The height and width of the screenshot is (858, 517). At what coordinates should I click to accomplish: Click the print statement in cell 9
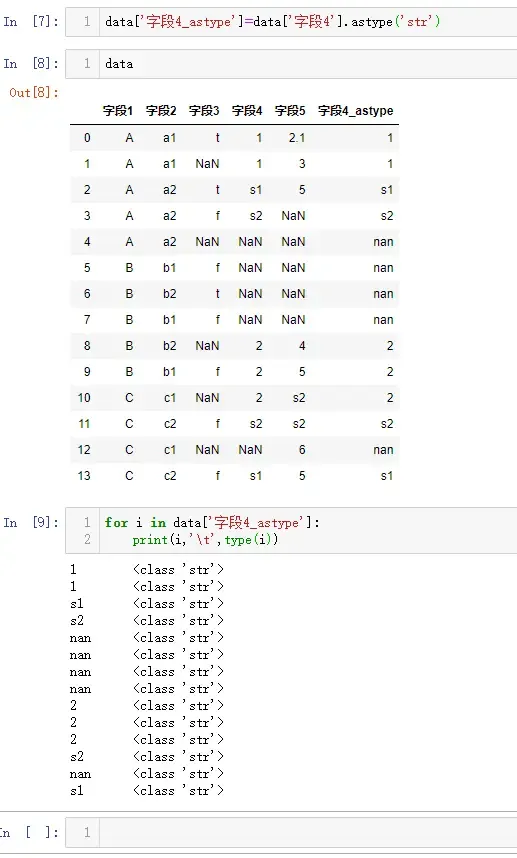pos(205,540)
